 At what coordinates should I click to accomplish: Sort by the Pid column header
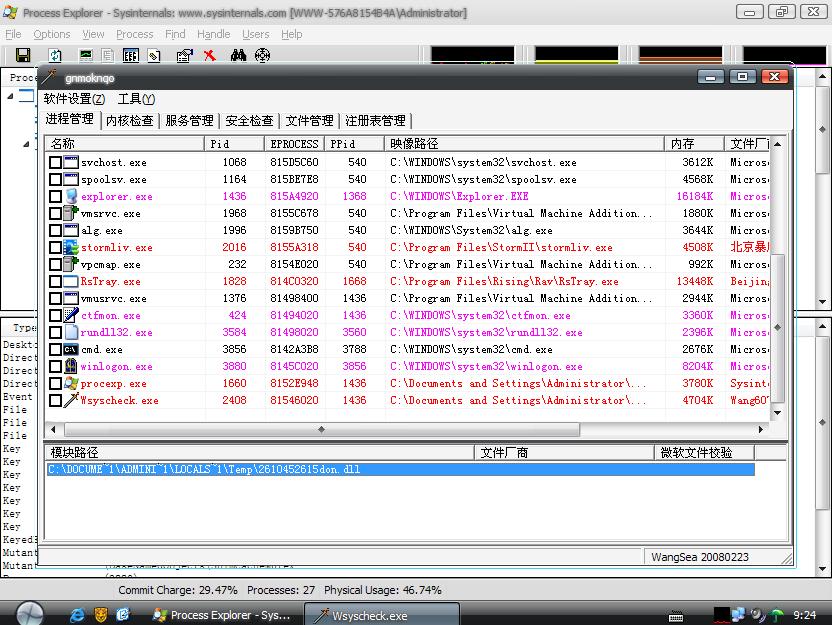[235, 144]
